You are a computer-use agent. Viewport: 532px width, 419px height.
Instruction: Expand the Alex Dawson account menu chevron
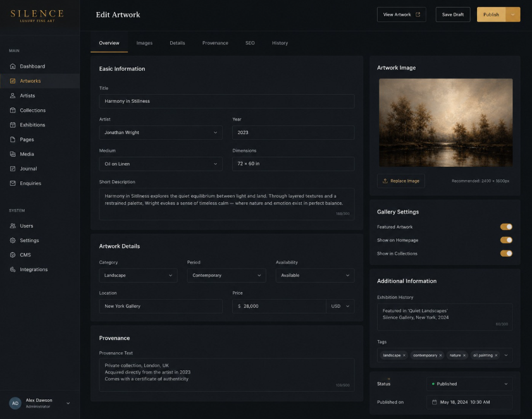click(68, 403)
